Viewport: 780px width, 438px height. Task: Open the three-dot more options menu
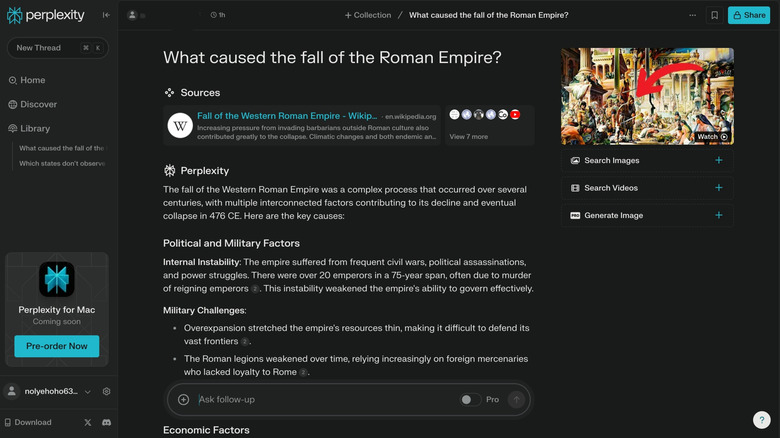pos(692,15)
